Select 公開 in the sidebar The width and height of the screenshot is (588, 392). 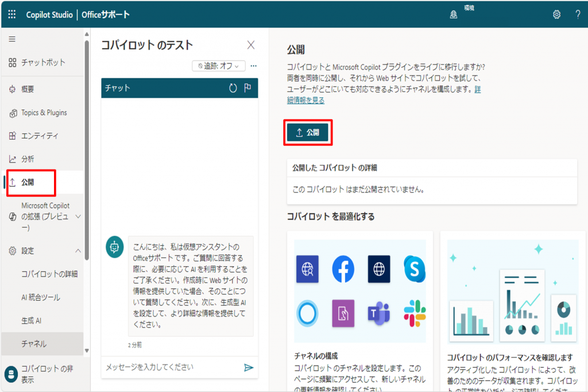(42, 182)
